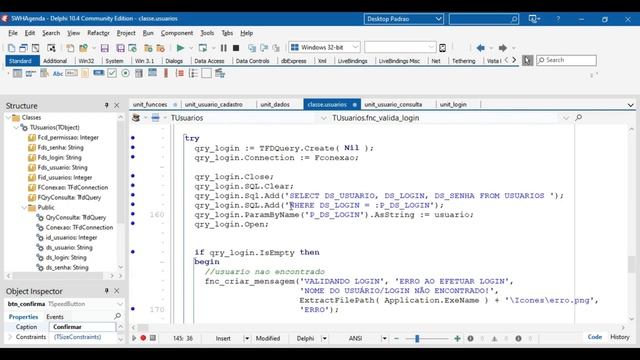Open the Insert mode dropdown arrow
The height and width of the screenshot is (360, 640).
pyautogui.click(x=247, y=338)
